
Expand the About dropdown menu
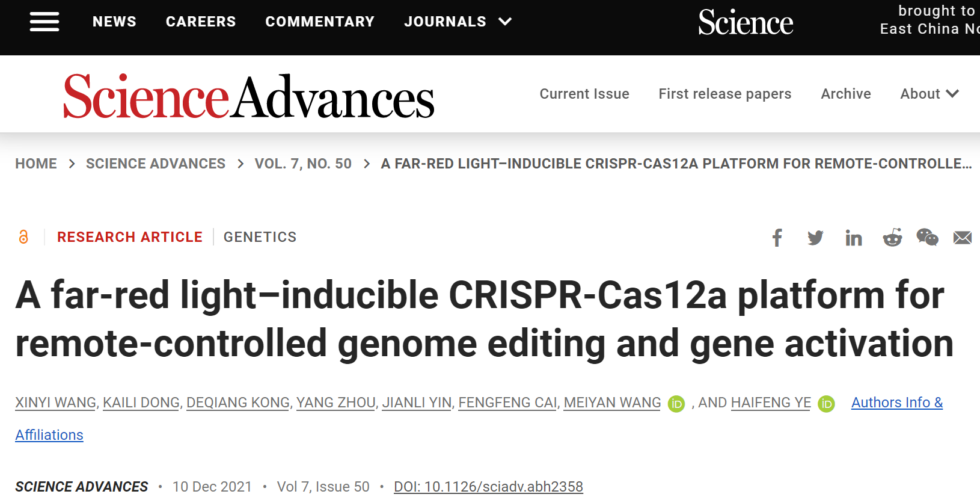[x=929, y=94]
